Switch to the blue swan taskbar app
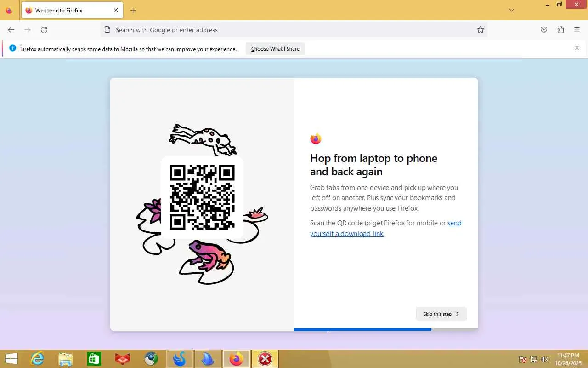The width and height of the screenshot is (588, 368). tap(180, 359)
